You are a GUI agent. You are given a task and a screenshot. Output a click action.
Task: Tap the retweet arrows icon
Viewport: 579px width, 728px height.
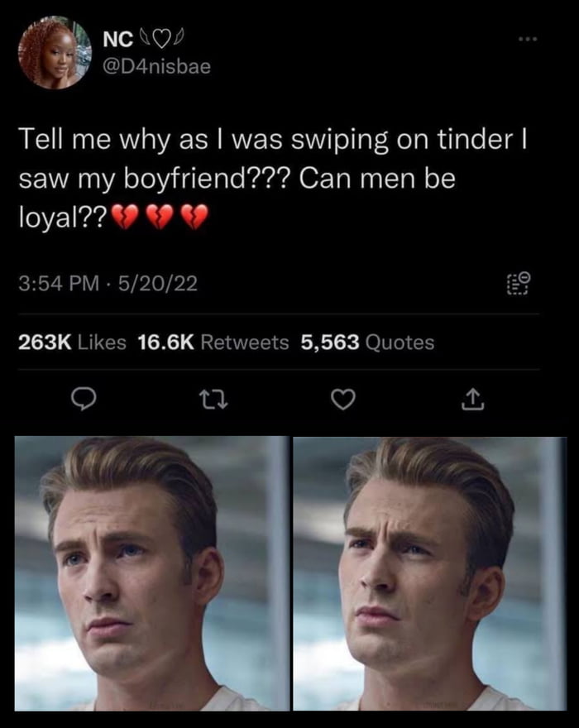pos(213,400)
